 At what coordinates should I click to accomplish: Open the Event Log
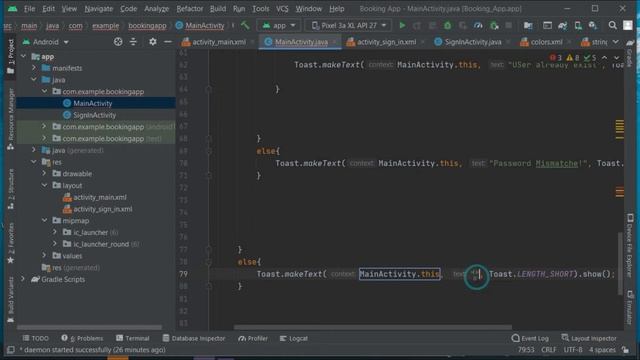pos(530,338)
